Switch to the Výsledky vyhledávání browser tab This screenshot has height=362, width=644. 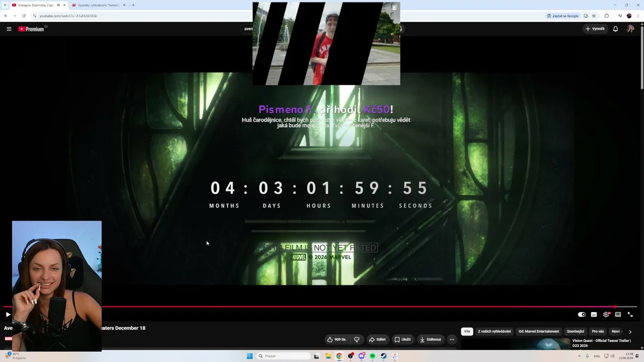coord(99,5)
